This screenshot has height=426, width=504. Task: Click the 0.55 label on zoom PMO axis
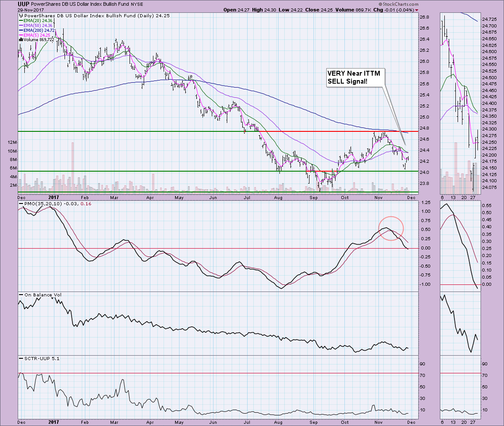pos(487,205)
